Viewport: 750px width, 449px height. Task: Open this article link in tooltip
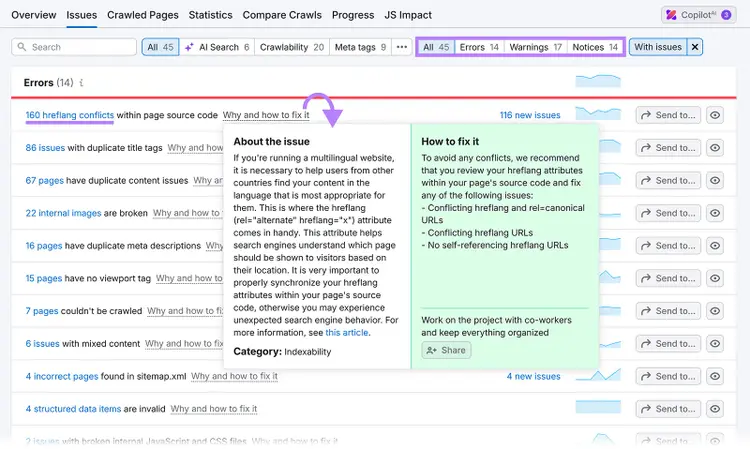coord(347,332)
